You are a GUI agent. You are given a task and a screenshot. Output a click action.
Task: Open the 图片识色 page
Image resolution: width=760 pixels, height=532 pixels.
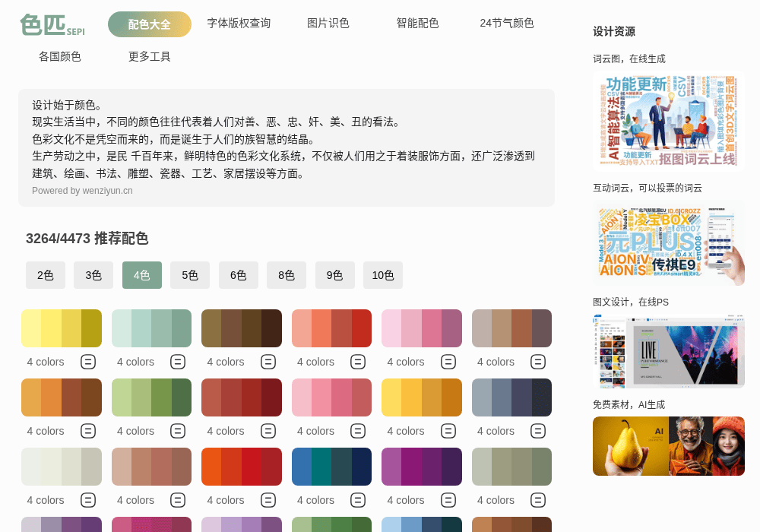328,24
